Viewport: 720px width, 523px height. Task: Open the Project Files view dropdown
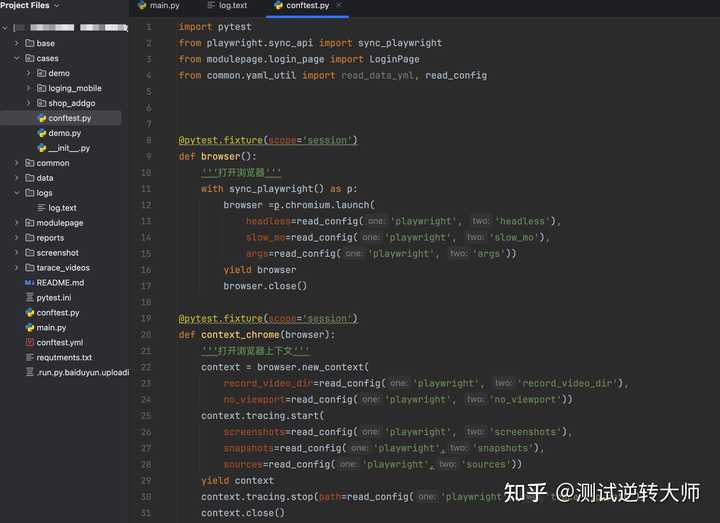click(57, 6)
